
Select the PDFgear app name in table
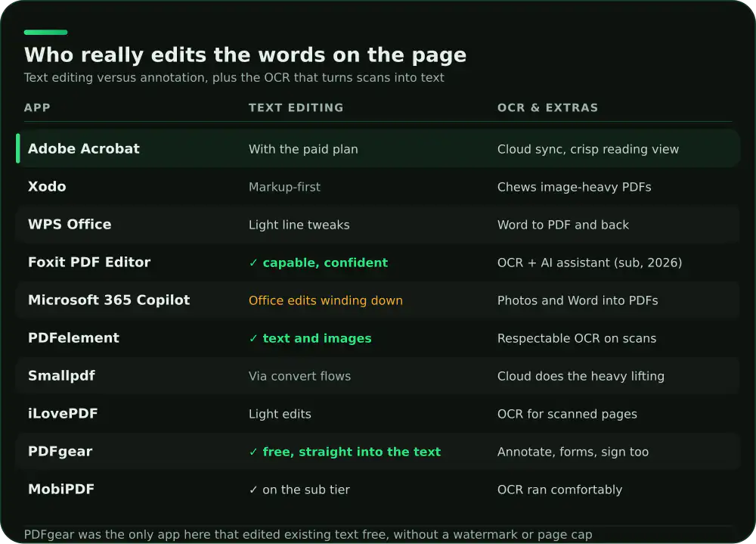point(60,452)
